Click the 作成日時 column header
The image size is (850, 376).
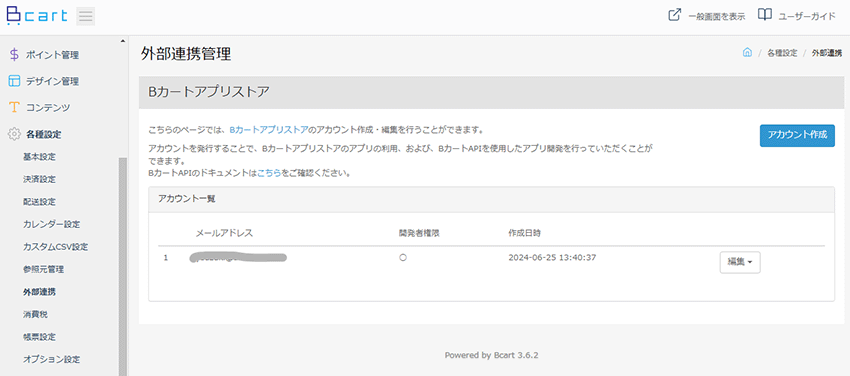(x=524, y=233)
